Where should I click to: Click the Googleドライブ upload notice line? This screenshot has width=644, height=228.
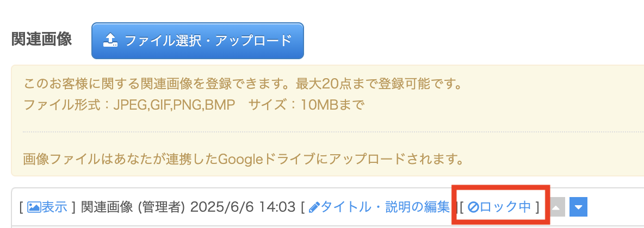243,160
